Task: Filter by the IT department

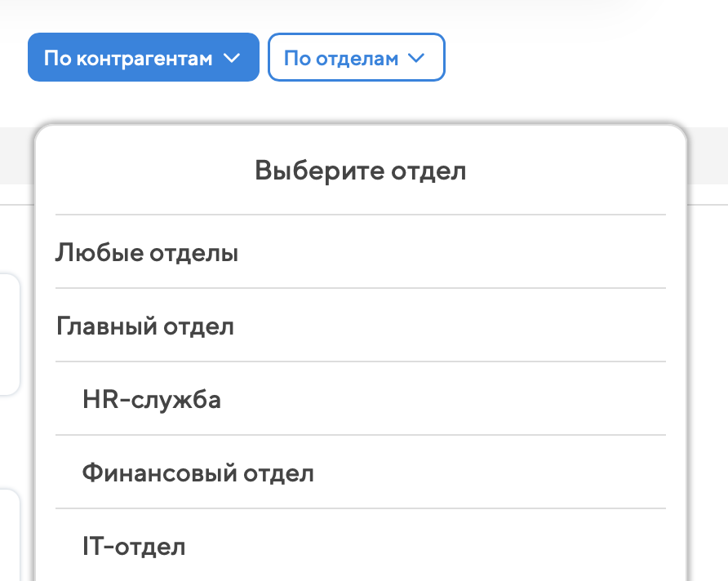Action: tap(134, 546)
